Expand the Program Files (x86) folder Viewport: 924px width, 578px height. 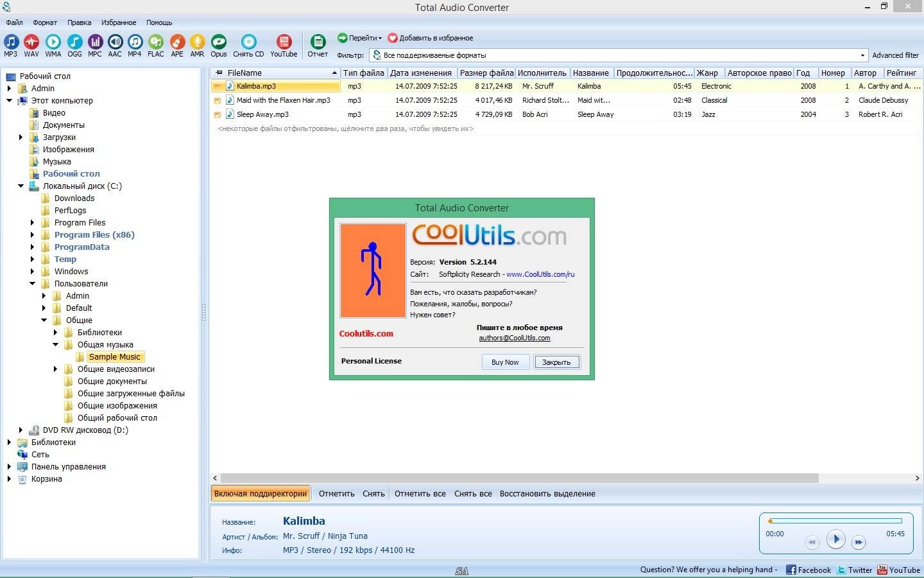tap(32, 235)
